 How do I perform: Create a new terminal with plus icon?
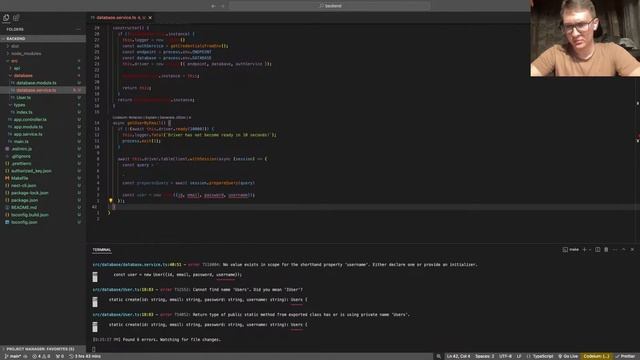[x=584, y=249]
